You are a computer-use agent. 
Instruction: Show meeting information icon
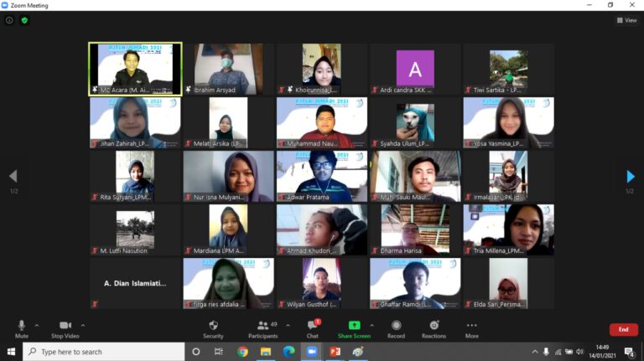point(9,20)
